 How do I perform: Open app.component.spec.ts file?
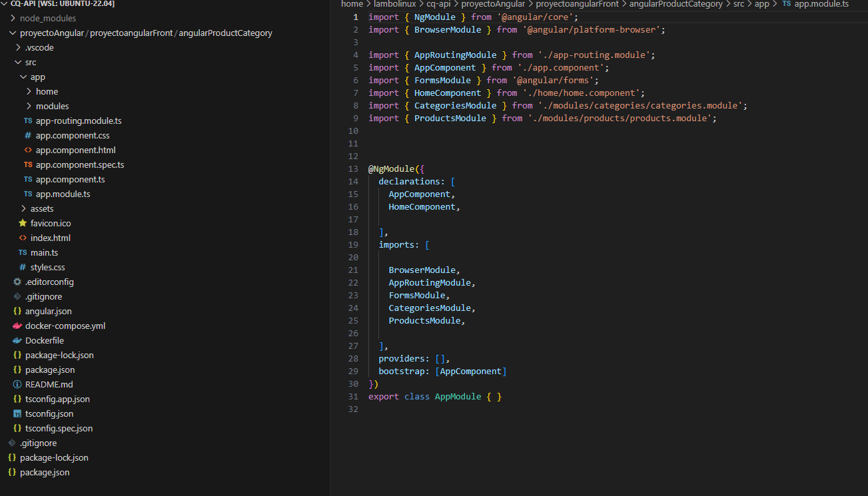pyautogui.click(x=80, y=164)
